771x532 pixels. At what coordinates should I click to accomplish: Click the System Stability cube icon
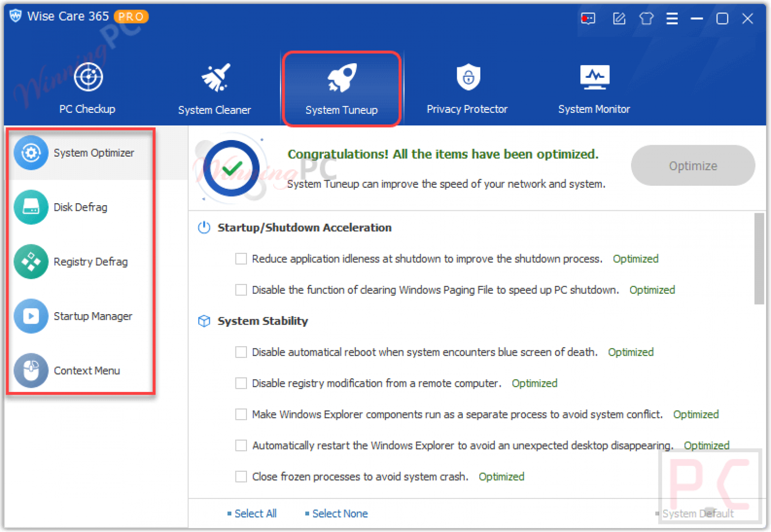(204, 321)
